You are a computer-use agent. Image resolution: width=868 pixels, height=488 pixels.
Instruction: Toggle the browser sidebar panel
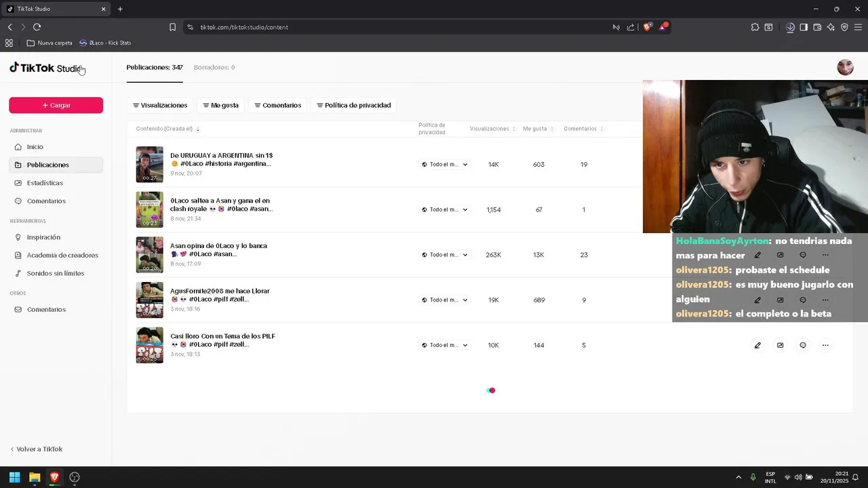[x=804, y=27]
